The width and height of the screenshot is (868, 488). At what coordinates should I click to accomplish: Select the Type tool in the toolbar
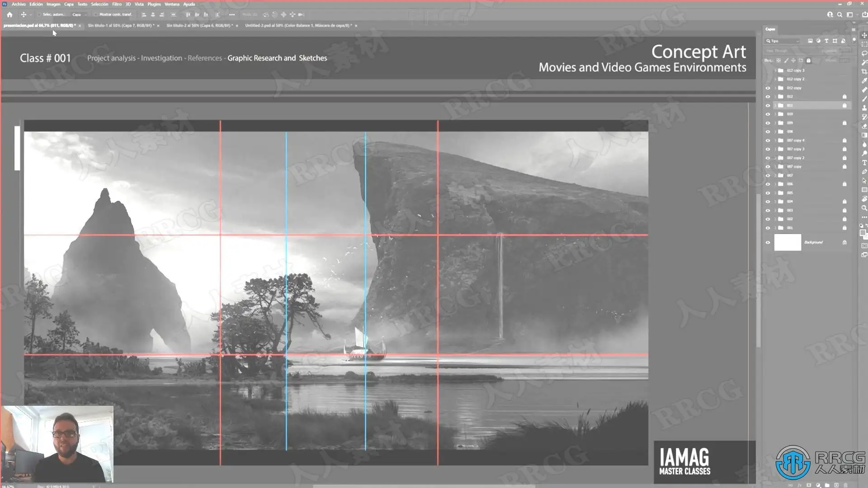[864, 163]
